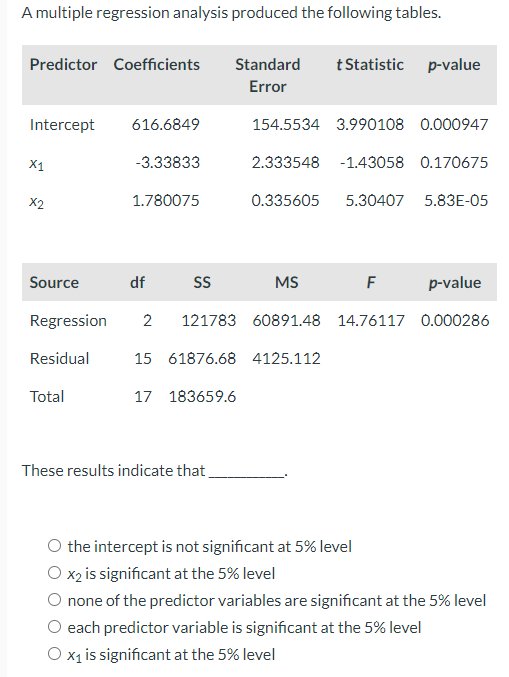The image size is (509, 677).
Task: Click the 'SS' column header
Action: (202, 282)
